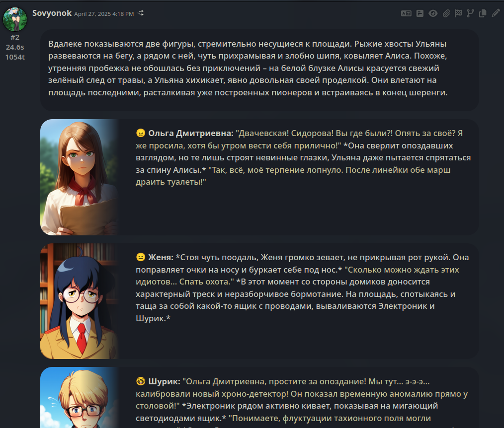Copy the message with the copy icon
Screen dimensions: 504x428
click(483, 13)
